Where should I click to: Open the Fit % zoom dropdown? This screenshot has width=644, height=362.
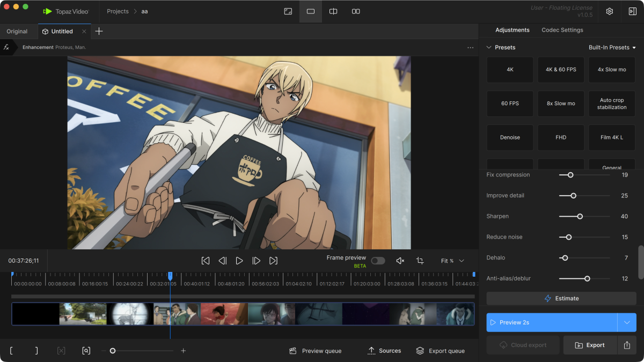(452, 261)
